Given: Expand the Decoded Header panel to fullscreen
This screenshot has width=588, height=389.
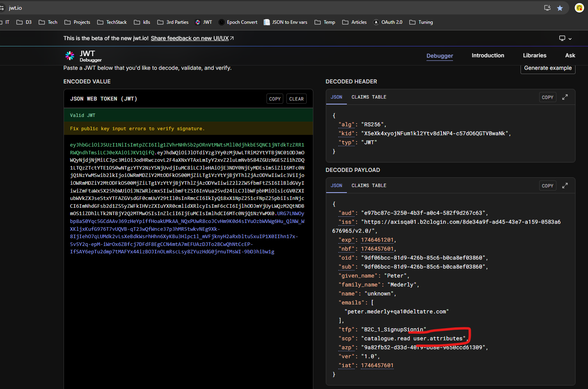Looking at the screenshot, I should (x=565, y=97).
